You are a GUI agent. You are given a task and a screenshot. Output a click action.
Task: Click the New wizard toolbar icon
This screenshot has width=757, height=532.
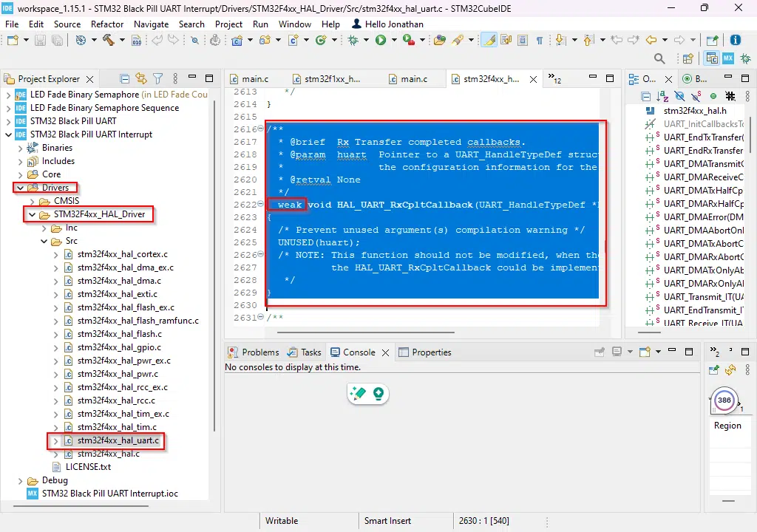click(x=13, y=40)
